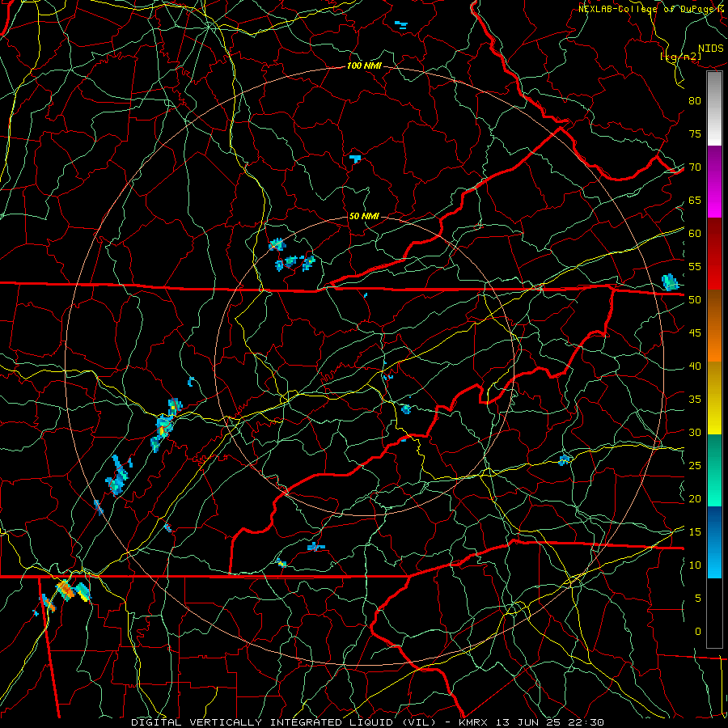This screenshot has height=728, width=728.
Task: Pick the magenta-purple segment of the VIL legend
Action: click(714, 182)
